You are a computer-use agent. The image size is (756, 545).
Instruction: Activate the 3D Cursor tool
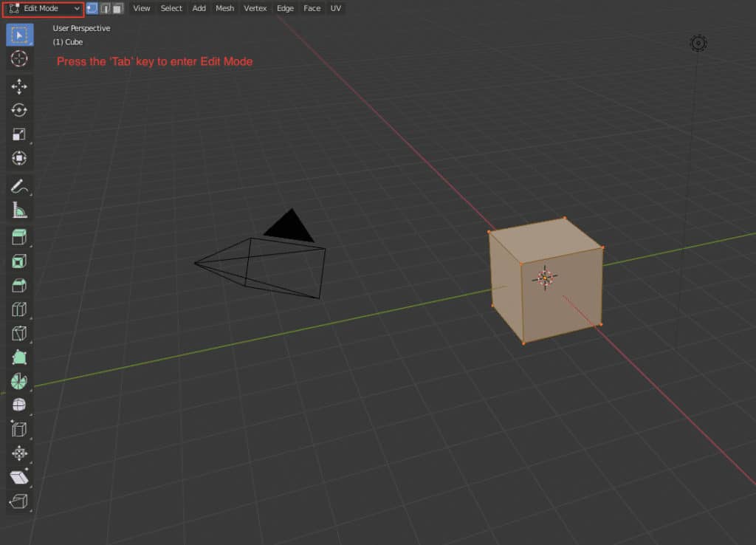(19, 59)
